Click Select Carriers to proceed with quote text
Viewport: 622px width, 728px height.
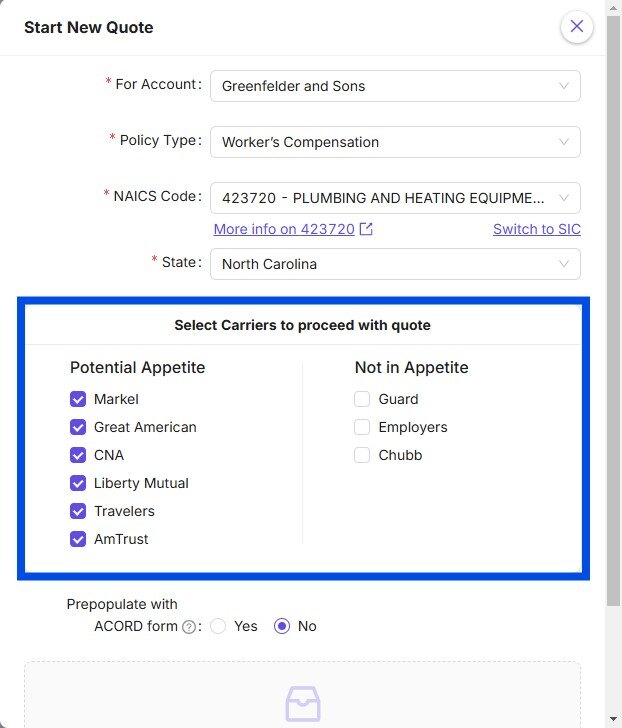tap(302, 325)
